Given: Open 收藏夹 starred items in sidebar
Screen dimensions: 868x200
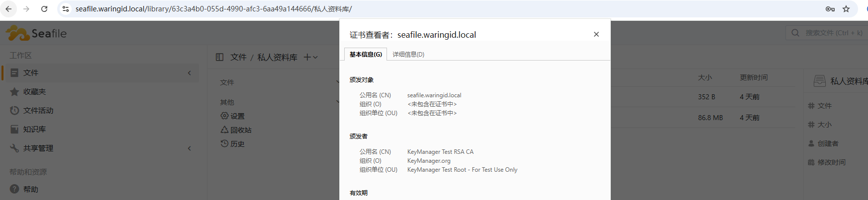Looking at the screenshot, I should [x=34, y=92].
